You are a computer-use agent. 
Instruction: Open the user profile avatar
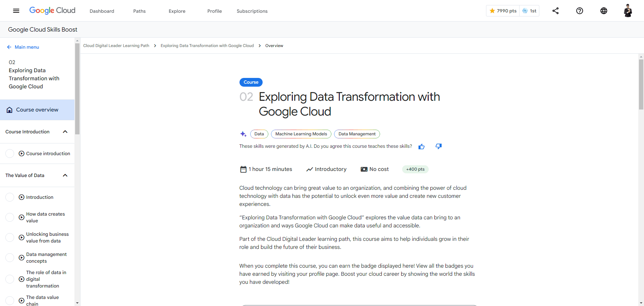pos(628,11)
